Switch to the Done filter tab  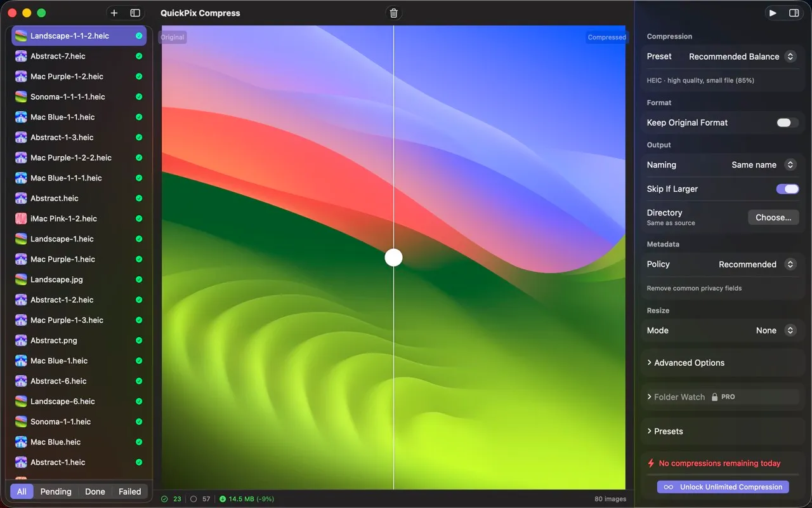click(x=95, y=491)
